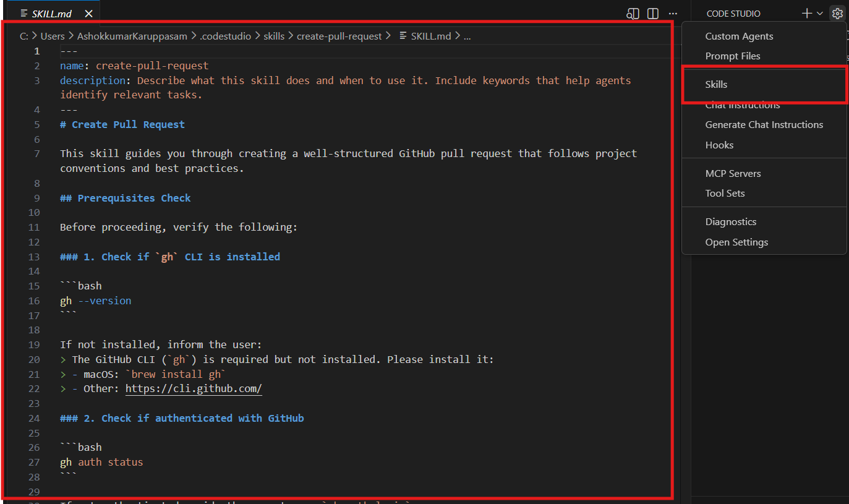The width and height of the screenshot is (849, 504).
Task: Choose Custom Agents from the menu
Action: pyautogui.click(x=739, y=36)
